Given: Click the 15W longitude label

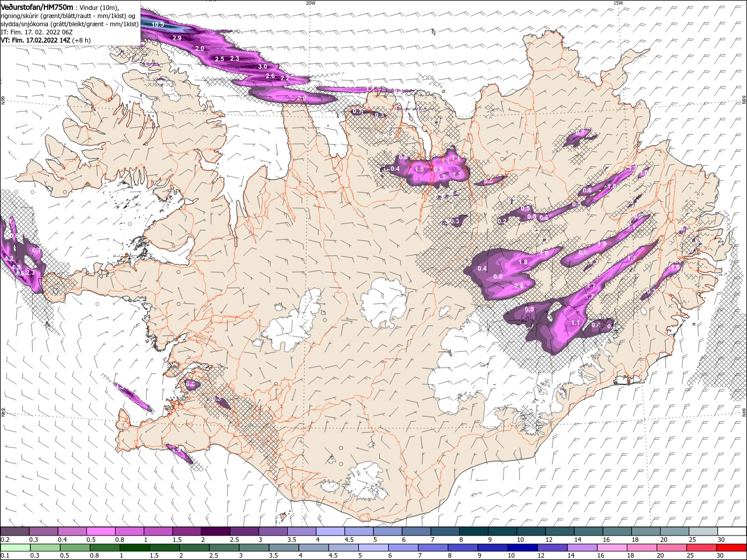Looking at the screenshot, I should (x=618, y=3).
